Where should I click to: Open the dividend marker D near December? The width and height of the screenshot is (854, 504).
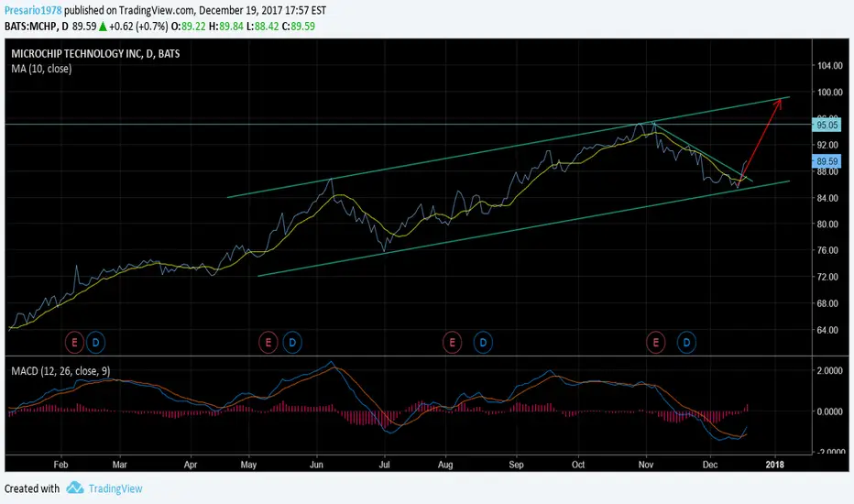click(x=687, y=342)
